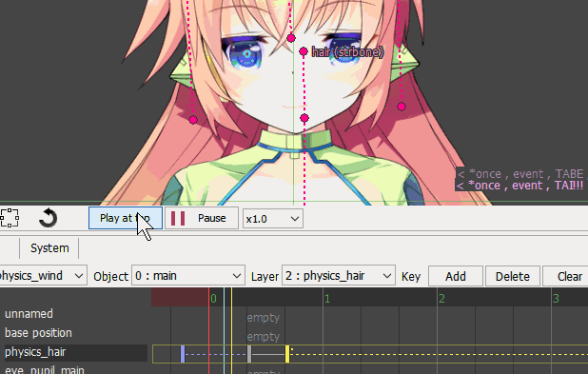This screenshot has height=374, width=588.
Task: Click the reset rotation arrow icon
Action: 48,218
